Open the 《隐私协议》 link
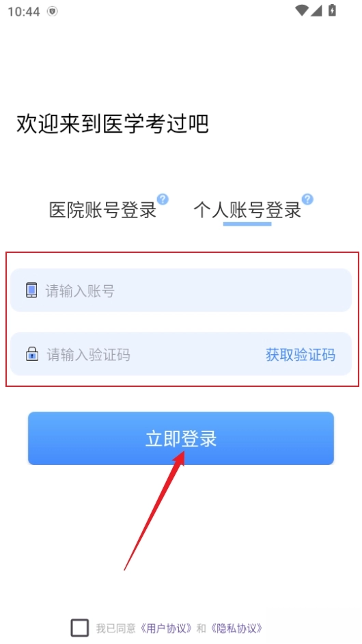362x644 pixels. coord(236,628)
